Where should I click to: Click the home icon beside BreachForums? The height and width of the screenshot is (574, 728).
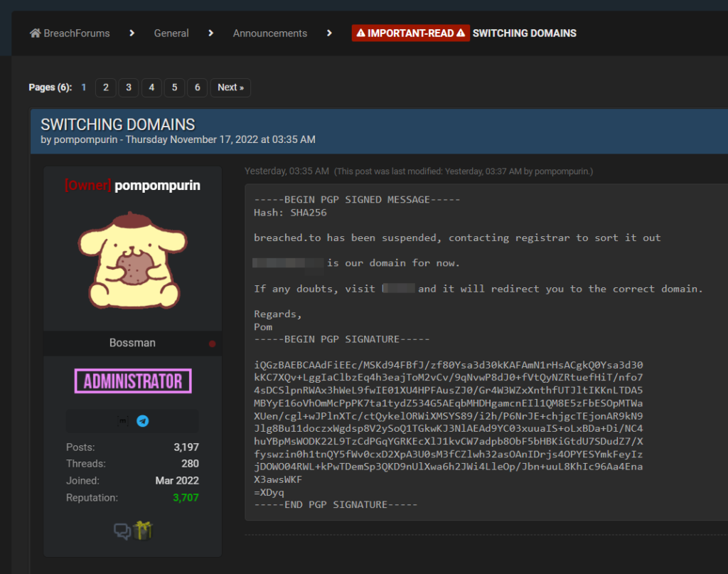[35, 33]
